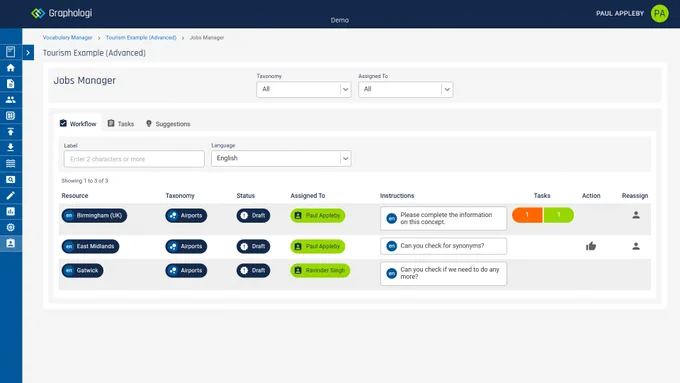
Task: Click reassign person icon for East Midlands row
Action: click(636, 246)
